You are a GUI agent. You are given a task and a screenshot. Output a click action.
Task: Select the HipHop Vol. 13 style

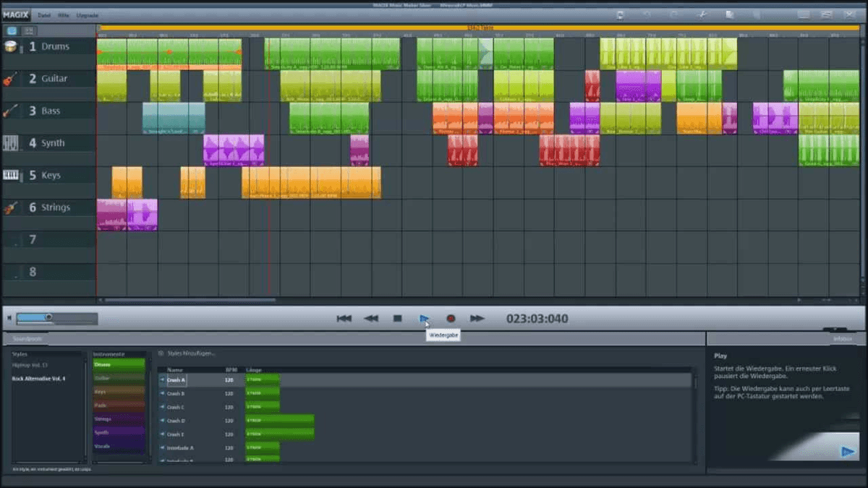[30, 366]
